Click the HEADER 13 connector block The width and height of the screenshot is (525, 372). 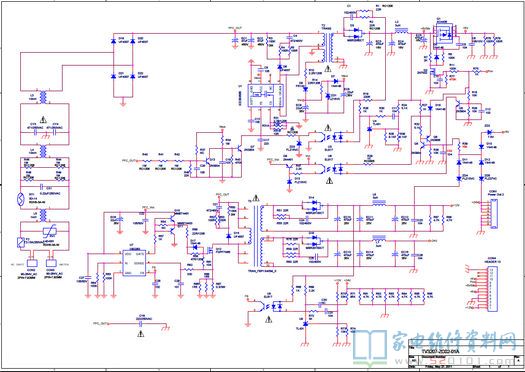pyautogui.click(x=492, y=288)
